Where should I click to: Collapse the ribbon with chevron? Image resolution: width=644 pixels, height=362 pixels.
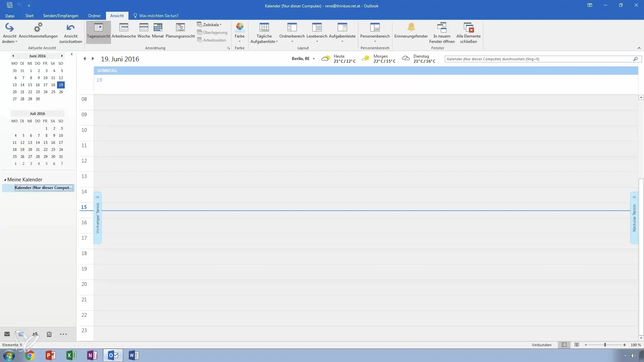tap(639, 48)
